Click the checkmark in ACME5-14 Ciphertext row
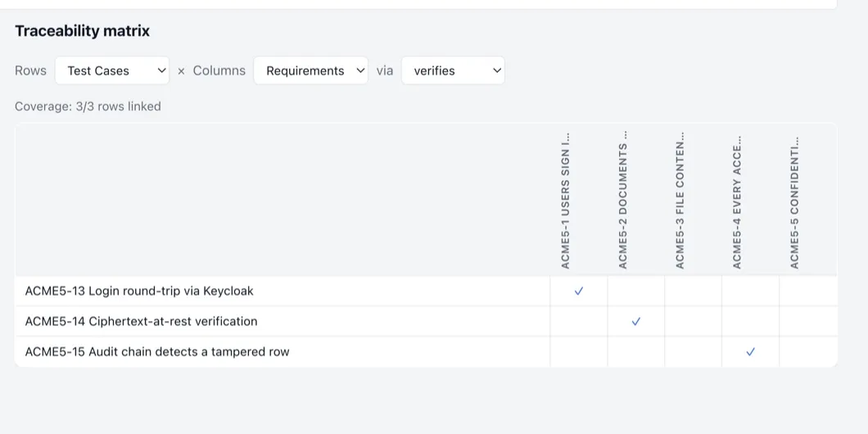The height and width of the screenshot is (434, 868). [636, 322]
